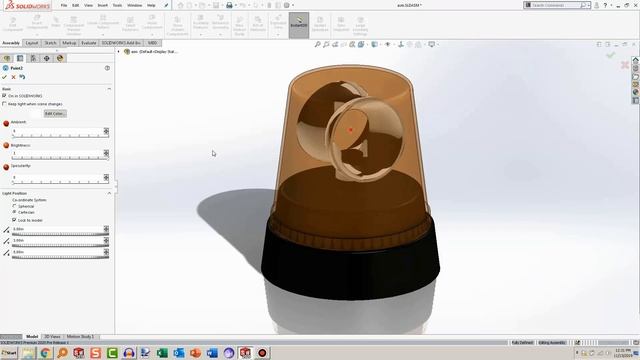Open the DisplayManager appearance sphere tab
640x360 pixels.
(x=60, y=58)
